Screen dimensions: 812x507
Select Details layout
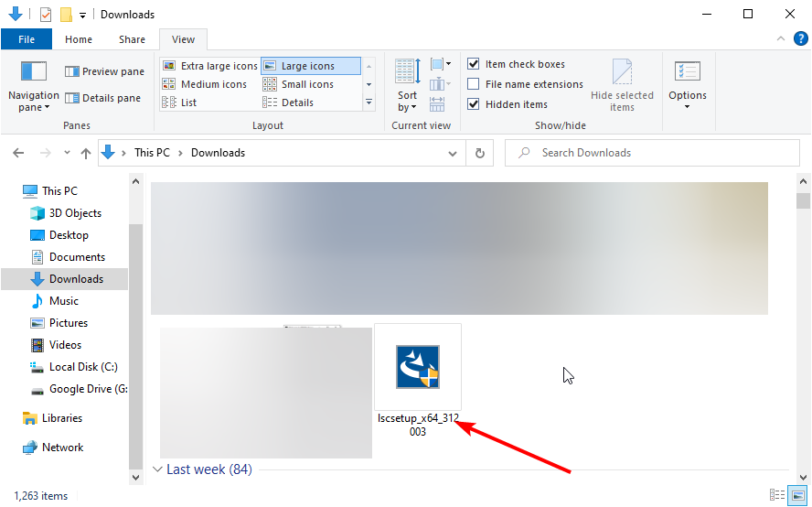288,102
